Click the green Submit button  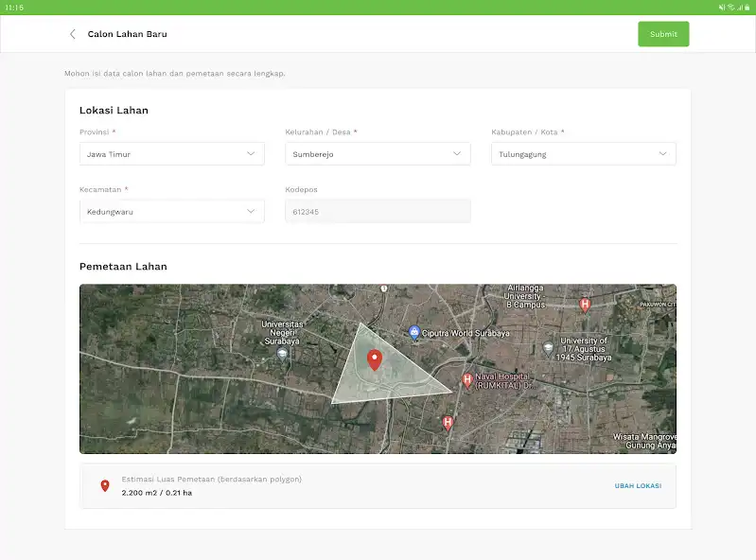663,34
